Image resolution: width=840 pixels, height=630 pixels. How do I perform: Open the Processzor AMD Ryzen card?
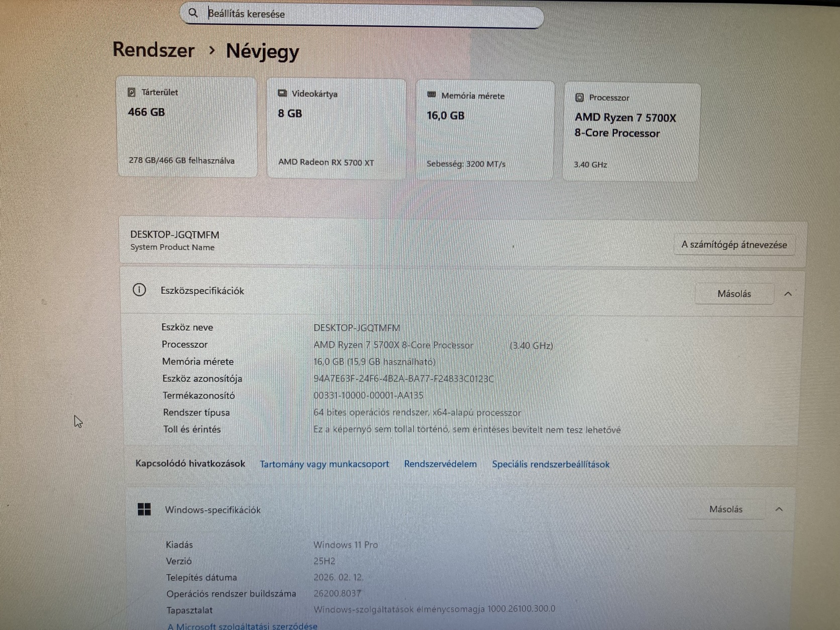coord(632,132)
